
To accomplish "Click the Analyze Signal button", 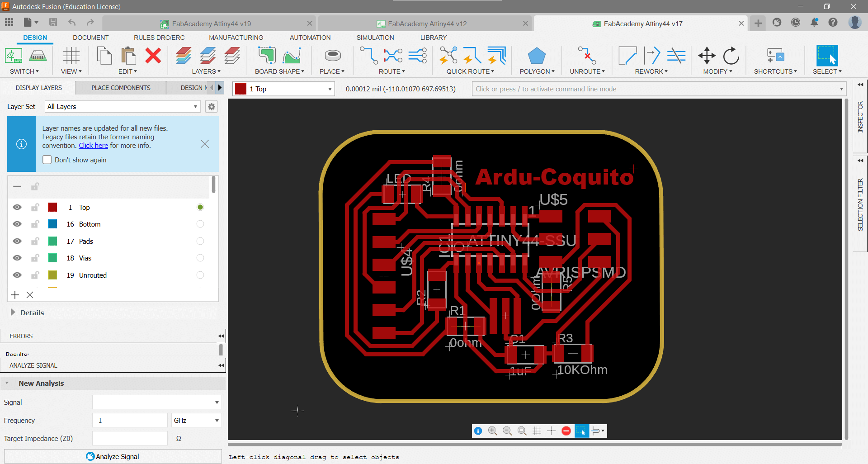I will 113,456.
